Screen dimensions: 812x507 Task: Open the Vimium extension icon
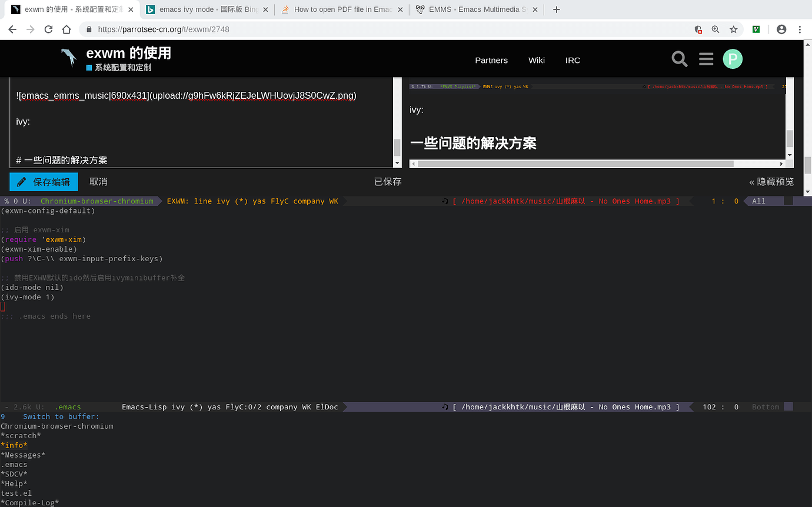pos(756,29)
